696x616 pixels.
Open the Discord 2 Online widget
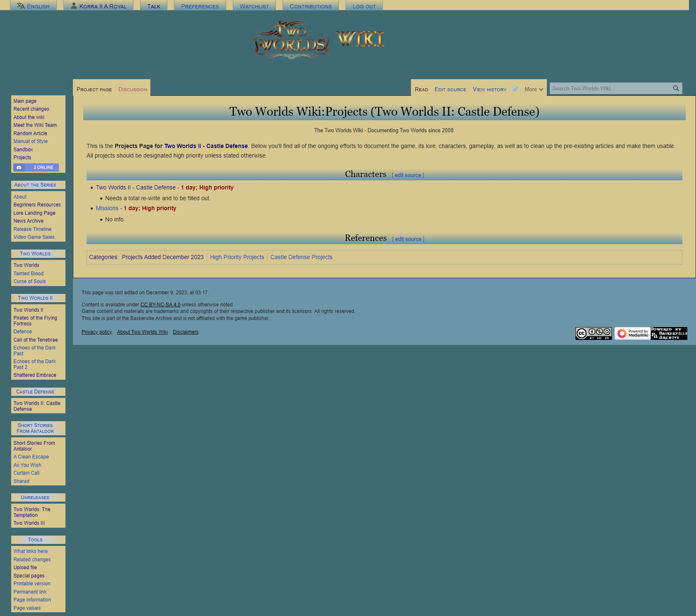pos(36,167)
